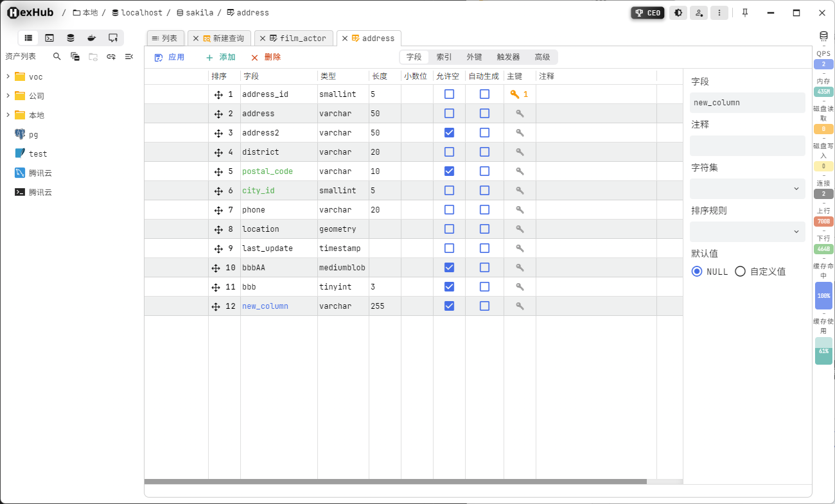Click the 缓存使用 61% gauge on the right
The height and width of the screenshot is (504, 835).
[x=823, y=351]
